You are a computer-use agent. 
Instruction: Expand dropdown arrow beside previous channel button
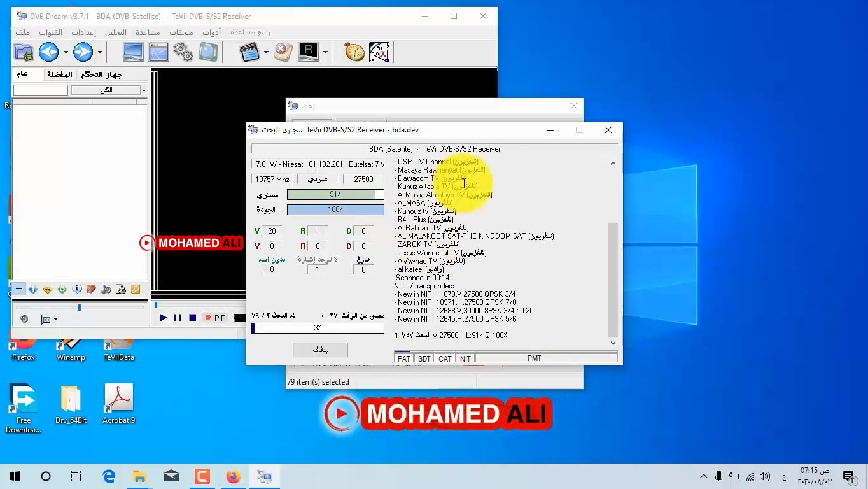pos(66,52)
